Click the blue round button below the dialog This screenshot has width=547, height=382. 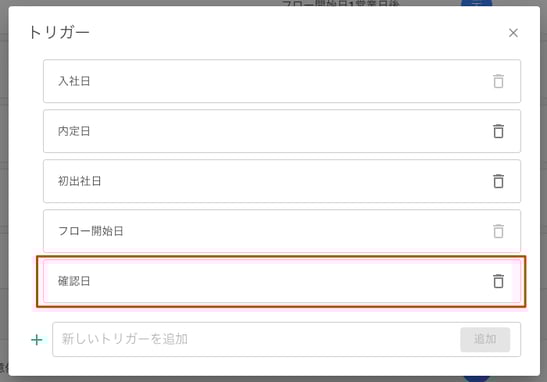click(477, 379)
